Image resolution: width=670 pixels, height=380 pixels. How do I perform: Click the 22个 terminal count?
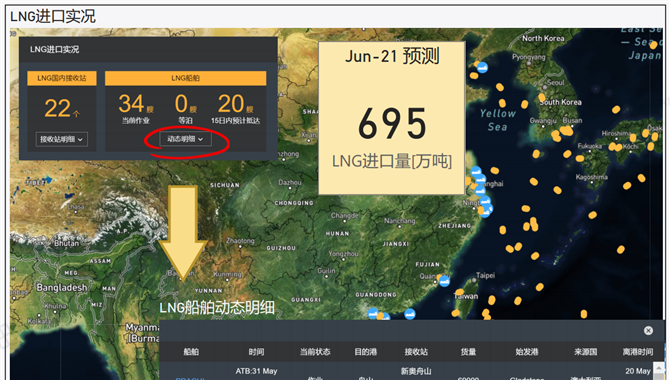62,108
